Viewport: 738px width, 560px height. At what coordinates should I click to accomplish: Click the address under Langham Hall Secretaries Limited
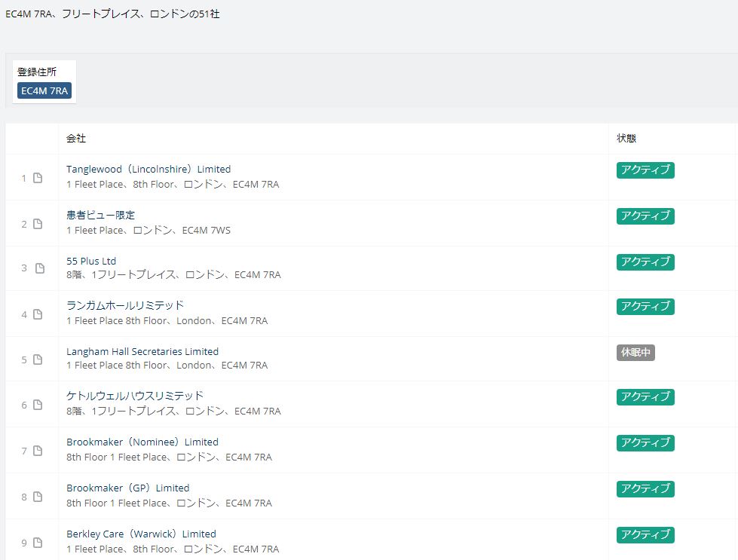[167, 366]
